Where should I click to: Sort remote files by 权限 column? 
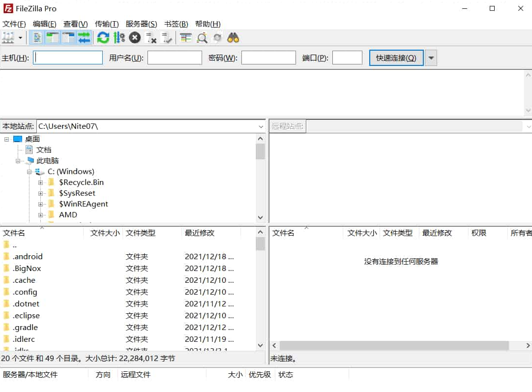[x=479, y=233]
